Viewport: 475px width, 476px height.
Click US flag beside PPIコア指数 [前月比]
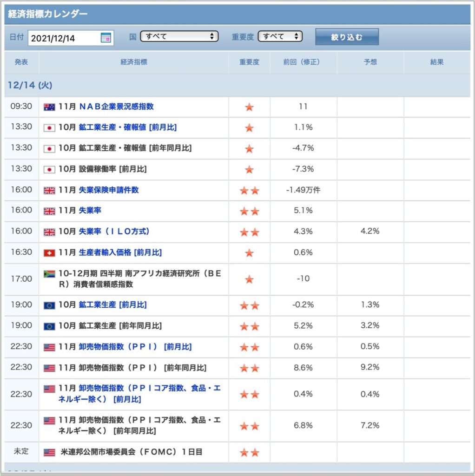coord(49,389)
